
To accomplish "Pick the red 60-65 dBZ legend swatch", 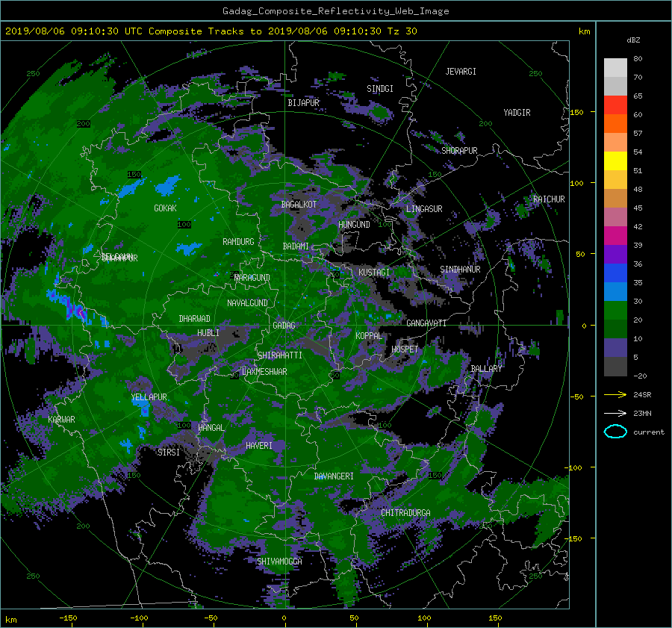I will click(615, 105).
